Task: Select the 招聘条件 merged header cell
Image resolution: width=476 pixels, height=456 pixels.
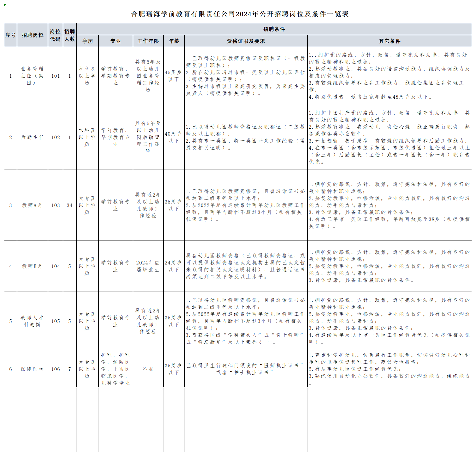Action: [x=274, y=29]
